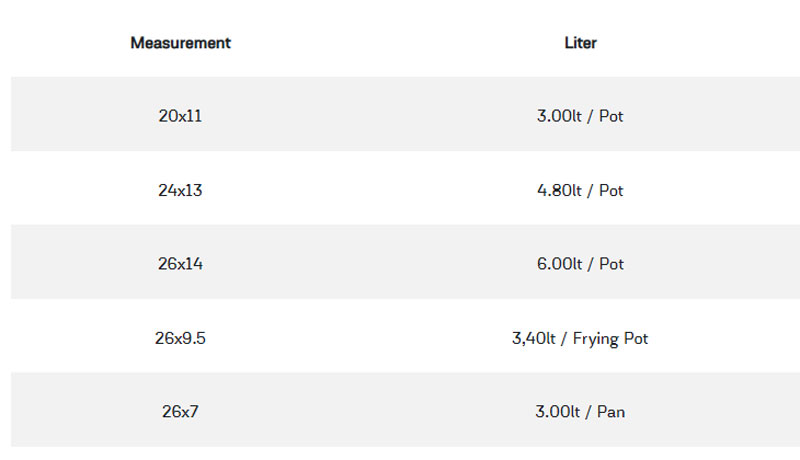Click the Measurement column header
Screen dimensions: 800x460
tap(180, 43)
